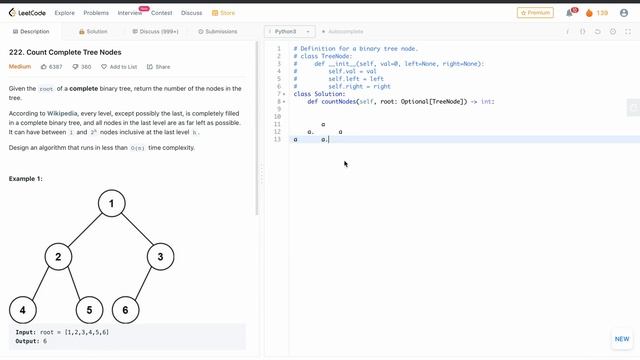Screen dimensions: 640x360
Task: Click the Medium difficulty label
Action: pos(20,67)
